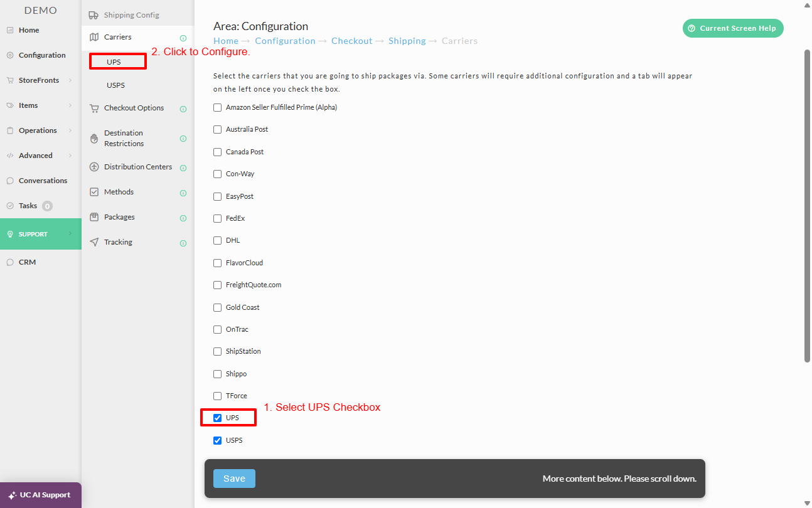Viewport: 812px width, 508px height.
Task: Click the Distribution Centers airplane icon
Action: tap(94, 167)
